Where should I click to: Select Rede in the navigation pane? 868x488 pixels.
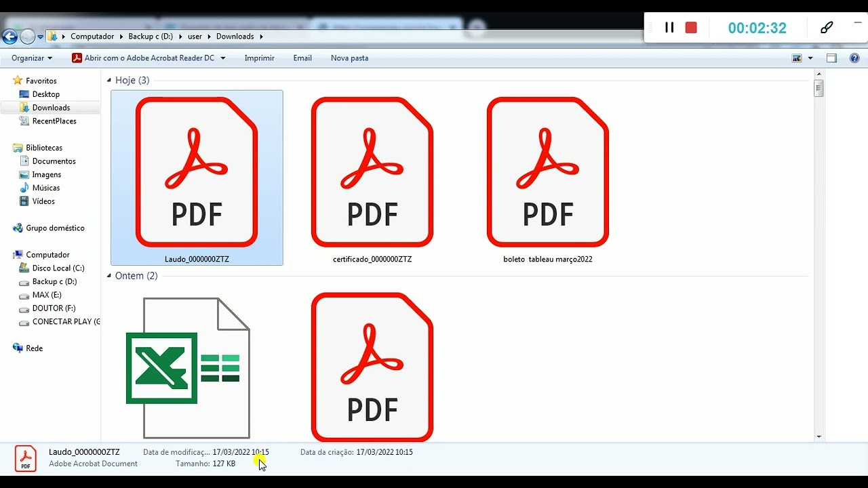click(34, 348)
